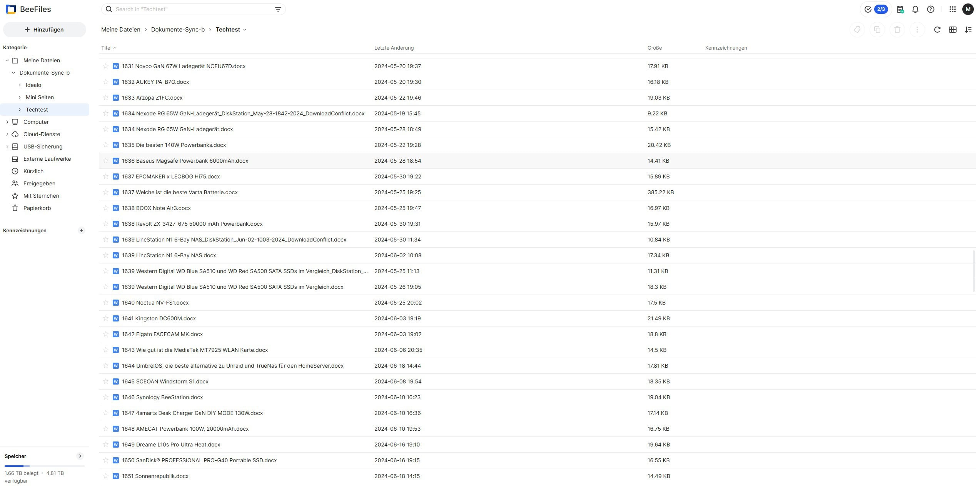Star the file 1632 AUKEY PA-B7O.docx
This screenshot has width=980, height=488.
[105, 82]
